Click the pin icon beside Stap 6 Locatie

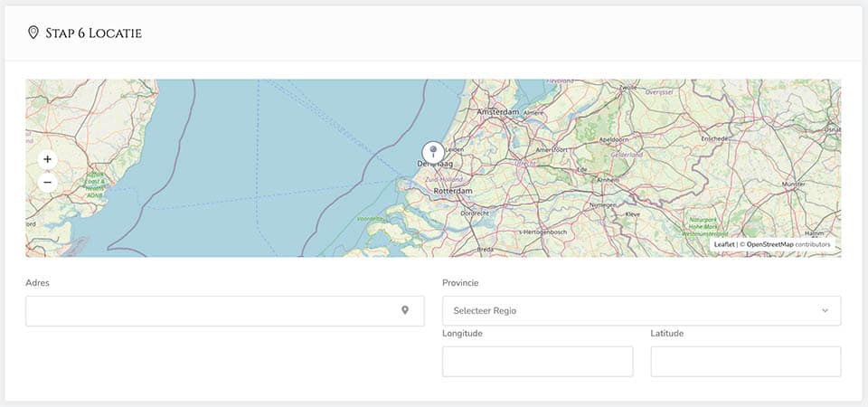33,33
